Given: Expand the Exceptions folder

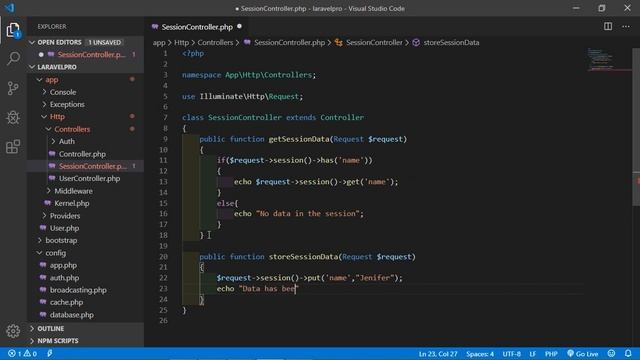Looking at the screenshot, I should click(44, 104).
